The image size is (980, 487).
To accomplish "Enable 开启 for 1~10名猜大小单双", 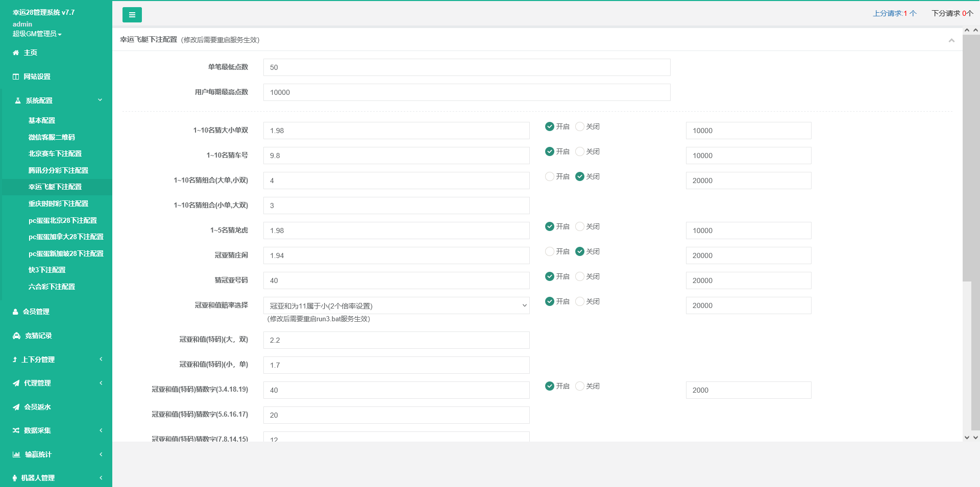I will [550, 126].
